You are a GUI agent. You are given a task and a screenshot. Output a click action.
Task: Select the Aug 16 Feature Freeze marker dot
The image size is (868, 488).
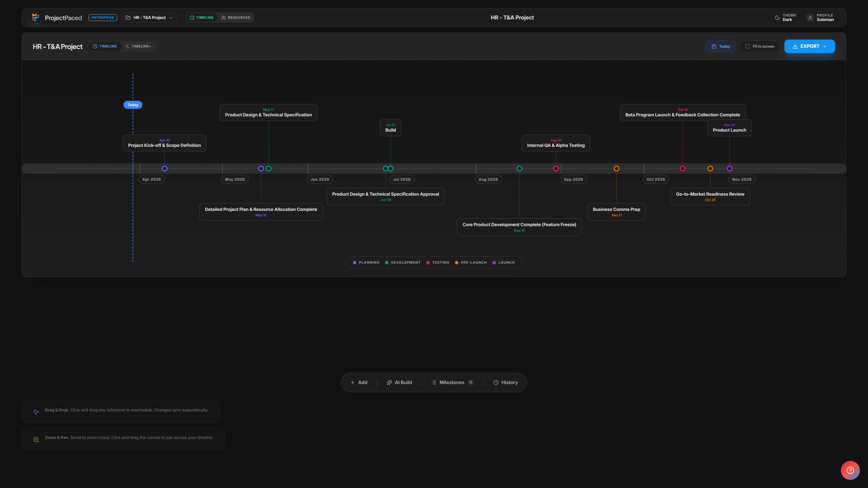pyautogui.click(x=519, y=168)
